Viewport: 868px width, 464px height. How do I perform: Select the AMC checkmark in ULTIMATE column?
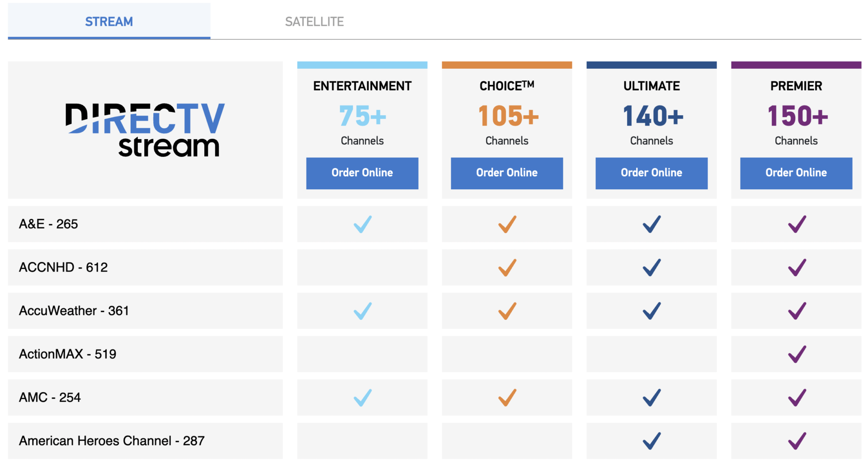click(651, 398)
